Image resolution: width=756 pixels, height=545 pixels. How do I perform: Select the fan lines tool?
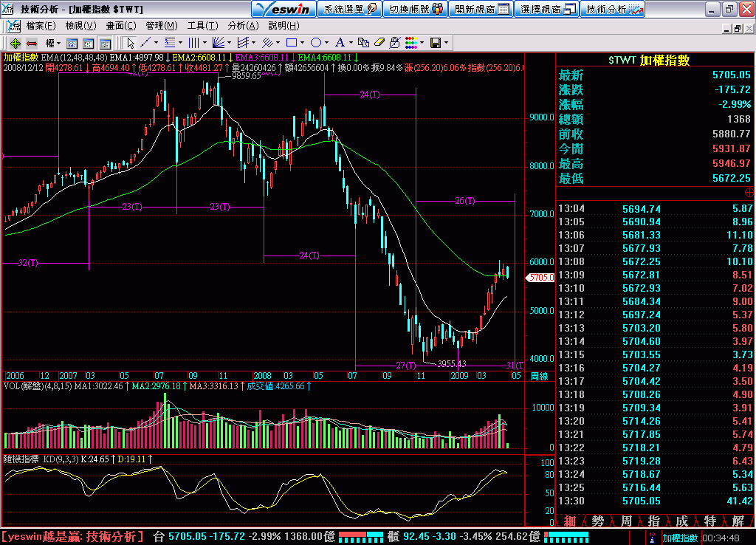point(219,43)
